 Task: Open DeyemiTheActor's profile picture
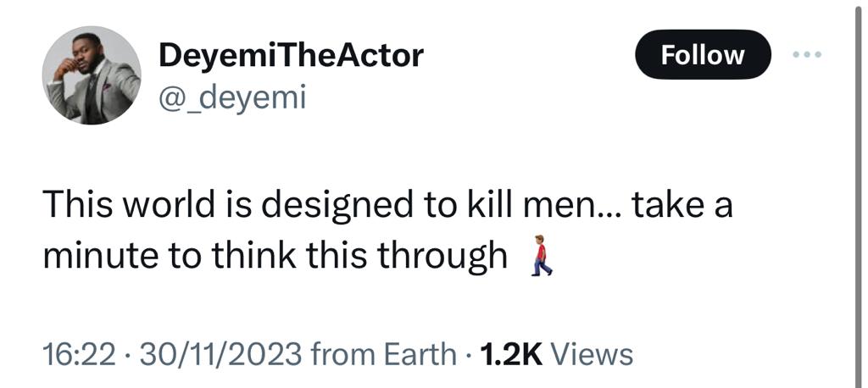[92, 75]
